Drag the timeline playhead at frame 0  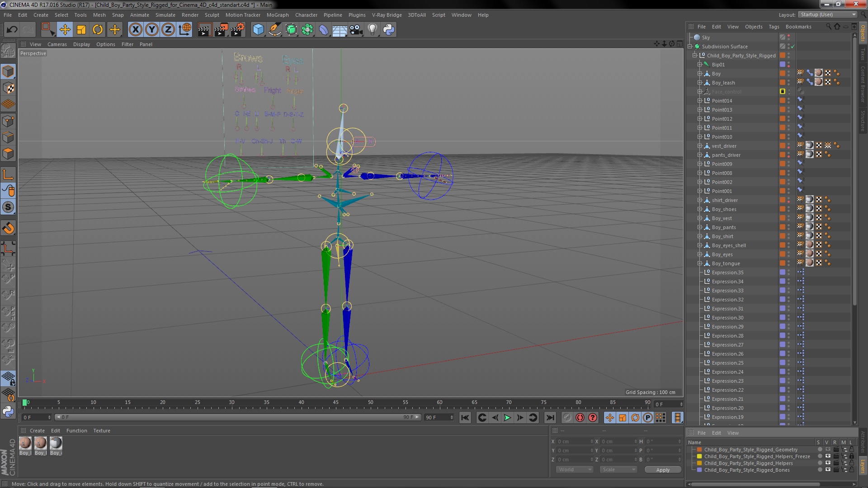click(24, 403)
